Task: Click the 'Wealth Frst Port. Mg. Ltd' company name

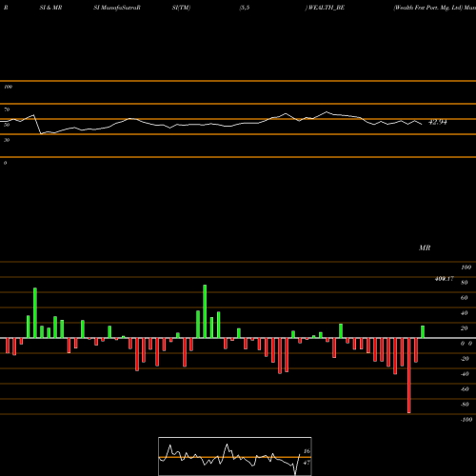Action: 427,8
